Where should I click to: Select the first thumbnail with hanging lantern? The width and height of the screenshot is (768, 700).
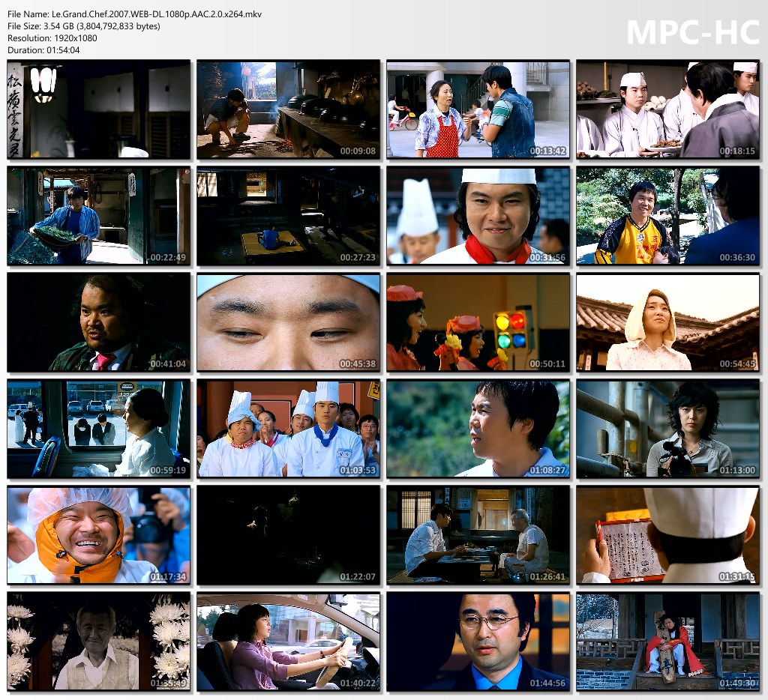pos(99,109)
